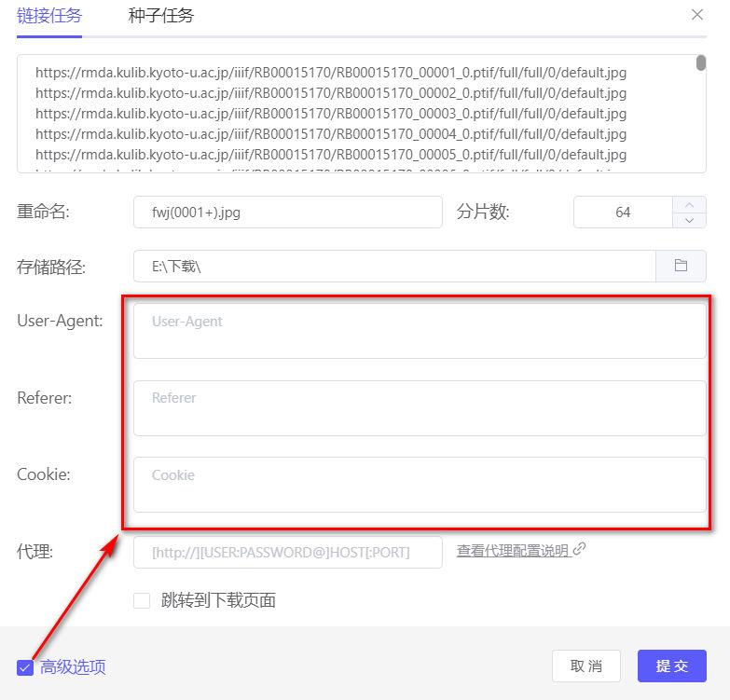Enable the 跳转到下载页面 checkbox

(142, 600)
